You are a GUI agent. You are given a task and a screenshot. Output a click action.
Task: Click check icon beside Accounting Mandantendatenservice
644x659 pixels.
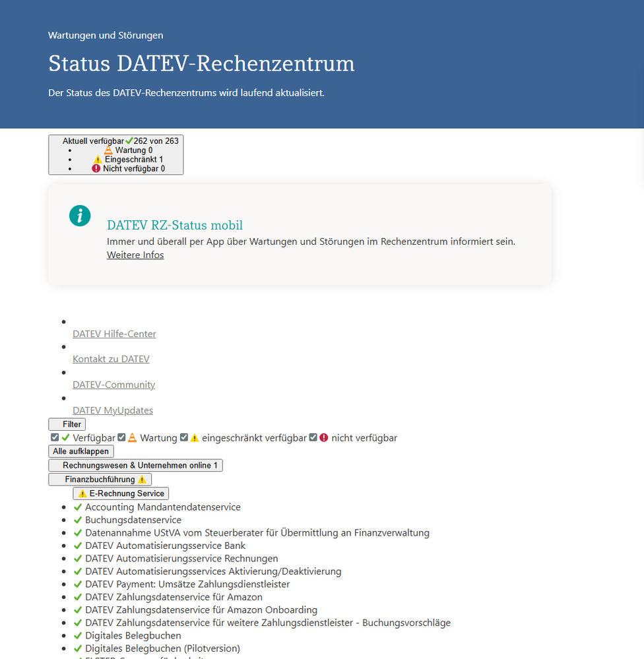78,507
